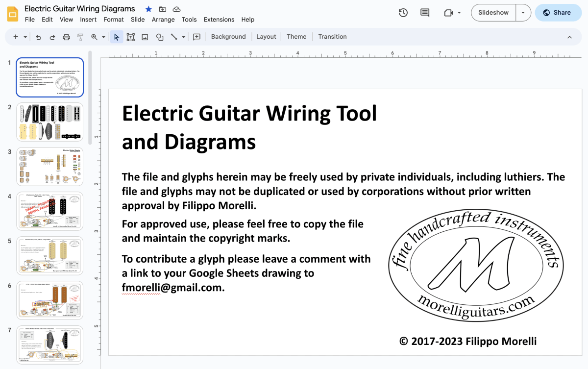The height and width of the screenshot is (369, 588).
Task: Open the insert image tool
Action: 145,37
